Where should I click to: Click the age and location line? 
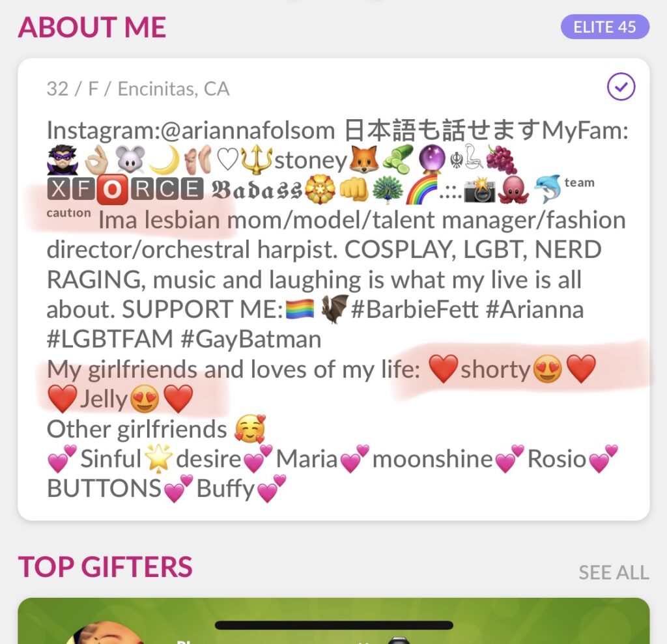[138, 89]
